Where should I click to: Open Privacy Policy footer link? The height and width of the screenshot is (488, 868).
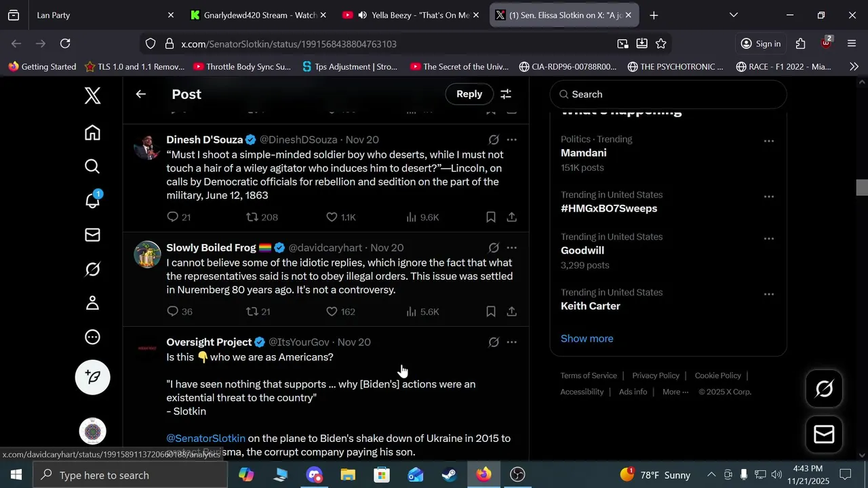[x=656, y=375]
